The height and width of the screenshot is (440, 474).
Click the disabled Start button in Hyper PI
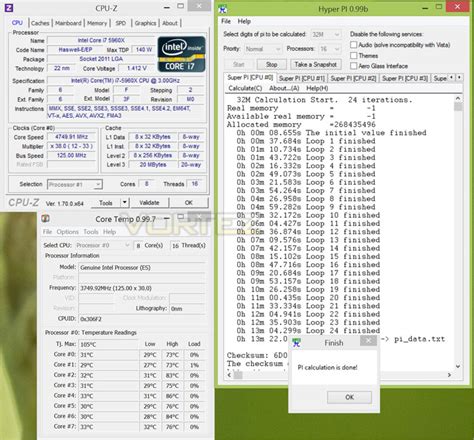pos(238,64)
